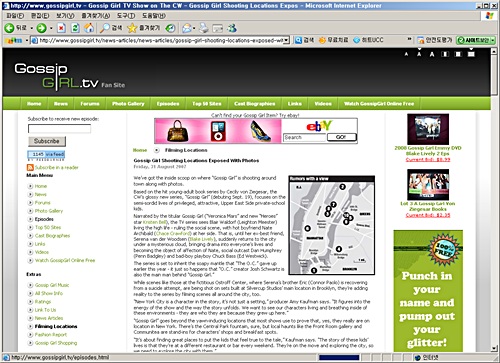Screen dimensions: 500x363
Task: Open the green security button dropdown
Action: coord(493,40)
